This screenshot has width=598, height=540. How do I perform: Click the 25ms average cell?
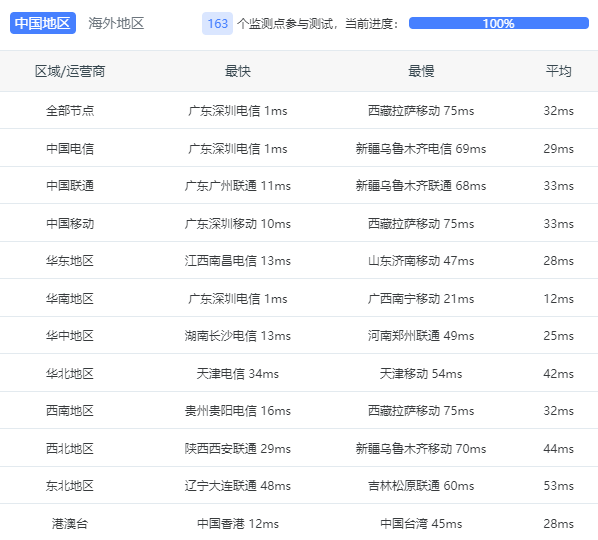point(558,336)
